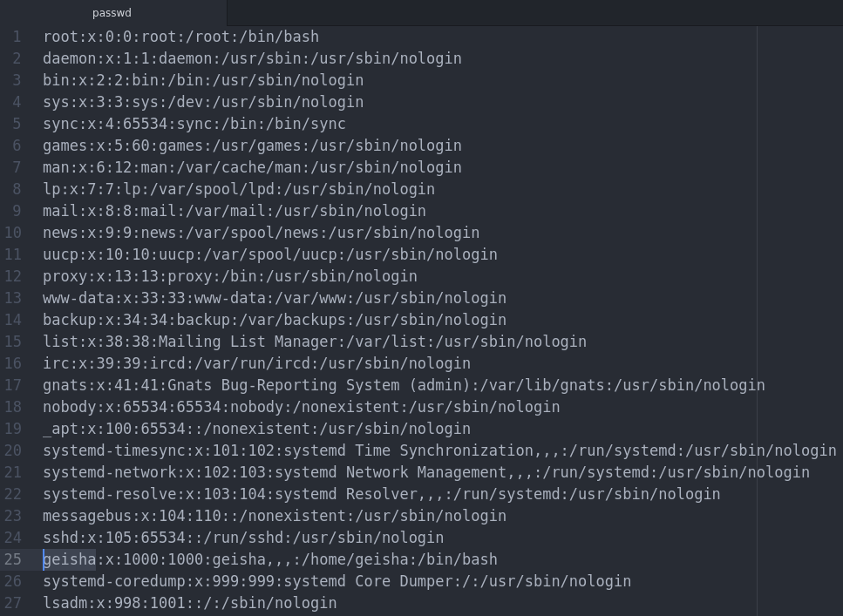Switch to the passwd tab
Viewport: 843px width, 616px height.
click(x=112, y=13)
